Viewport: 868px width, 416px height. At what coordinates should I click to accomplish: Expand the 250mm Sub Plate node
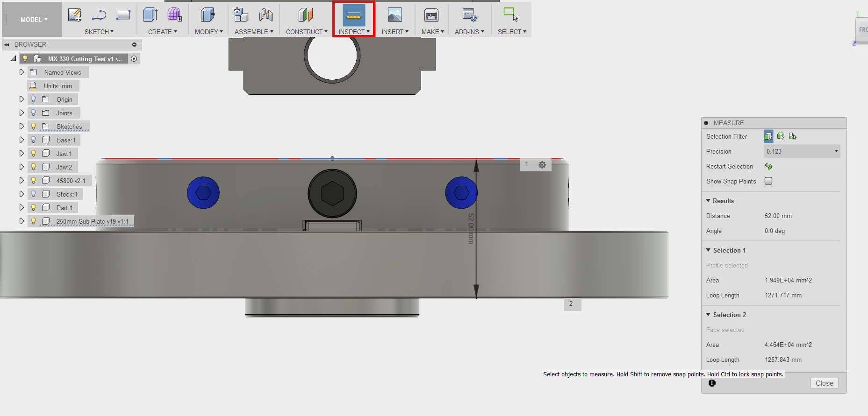tap(22, 221)
